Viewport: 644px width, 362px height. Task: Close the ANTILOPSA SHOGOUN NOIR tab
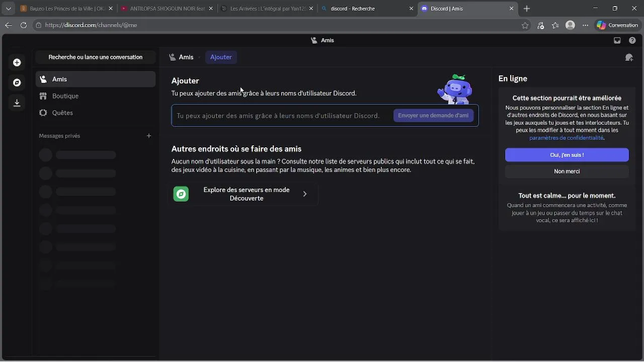[x=211, y=9]
